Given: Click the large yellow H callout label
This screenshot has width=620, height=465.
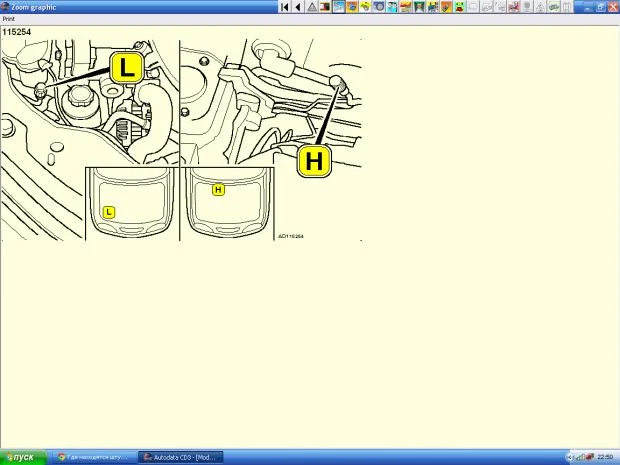Looking at the screenshot, I should (x=312, y=161).
